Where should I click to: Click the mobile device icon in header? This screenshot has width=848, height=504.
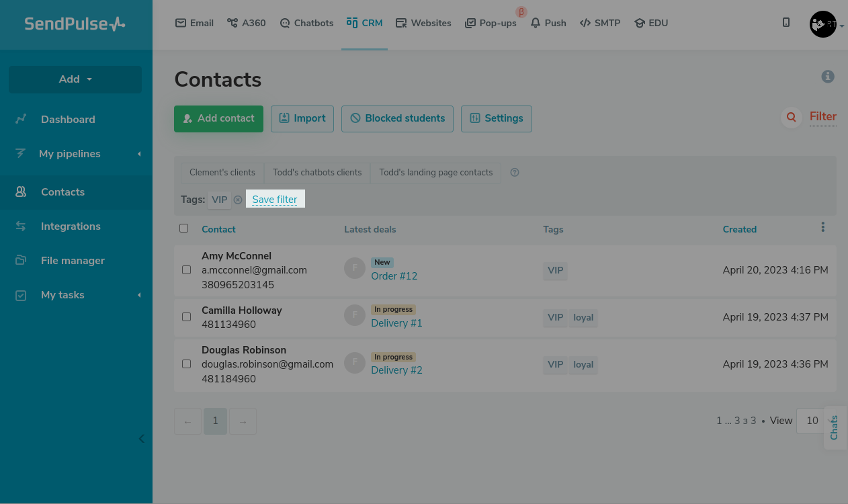click(786, 23)
